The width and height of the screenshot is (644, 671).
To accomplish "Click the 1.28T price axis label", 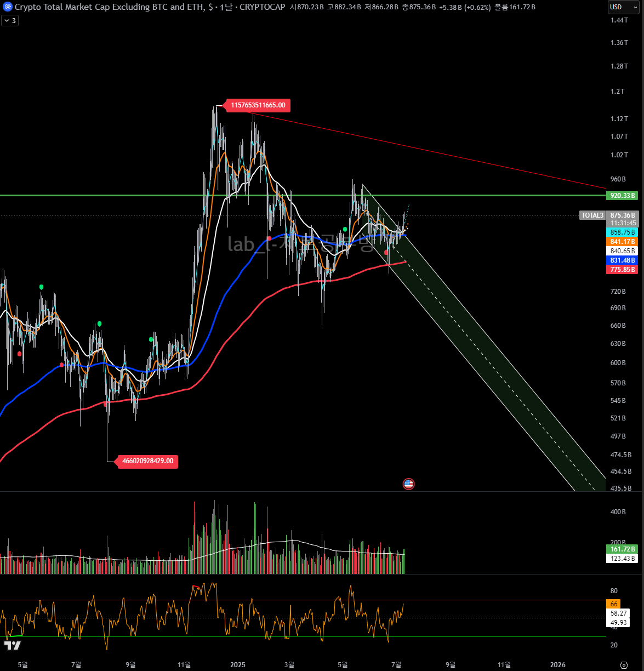I will [619, 66].
